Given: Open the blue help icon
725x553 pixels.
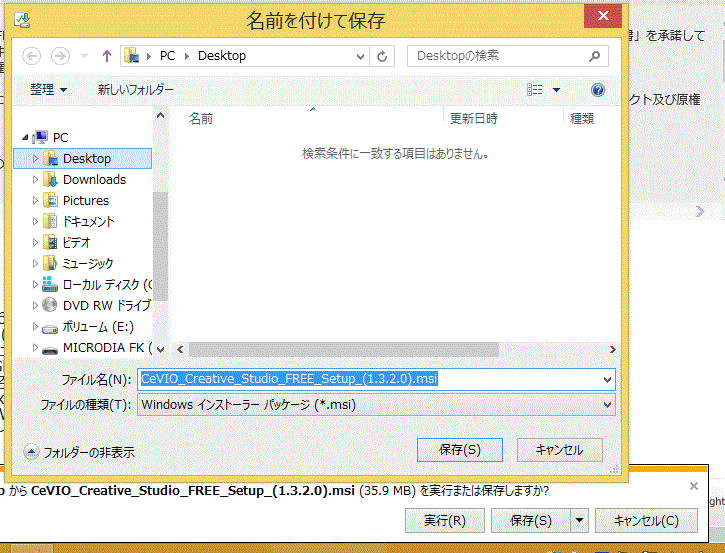Looking at the screenshot, I should pos(598,90).
